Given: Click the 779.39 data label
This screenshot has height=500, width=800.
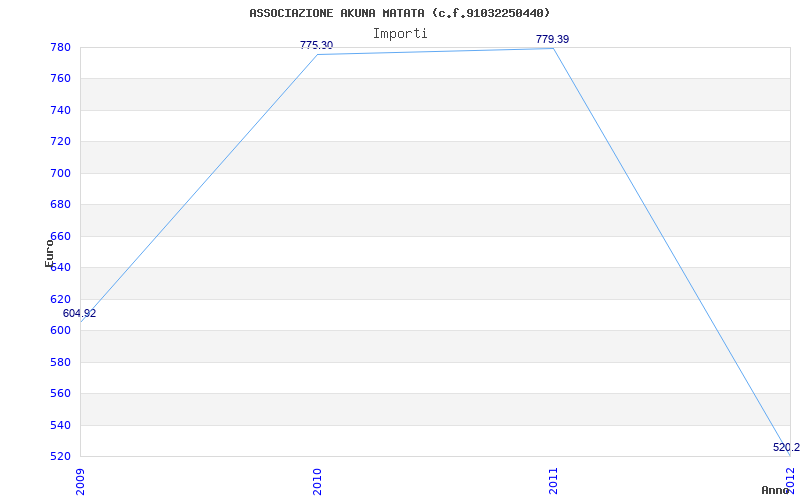Looking at the screenshot, I should (552, 39).
